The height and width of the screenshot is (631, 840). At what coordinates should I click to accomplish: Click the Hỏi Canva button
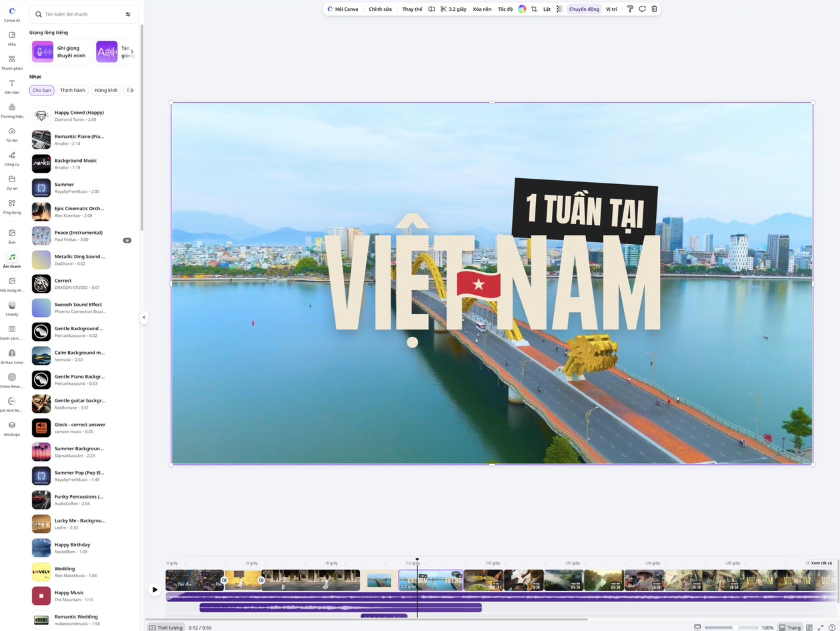pos(343,9)
